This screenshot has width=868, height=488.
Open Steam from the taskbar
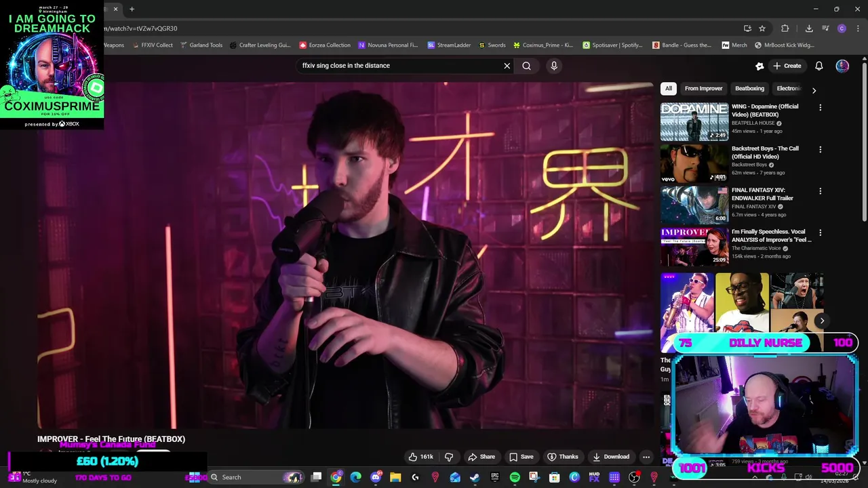coord(475,477)
